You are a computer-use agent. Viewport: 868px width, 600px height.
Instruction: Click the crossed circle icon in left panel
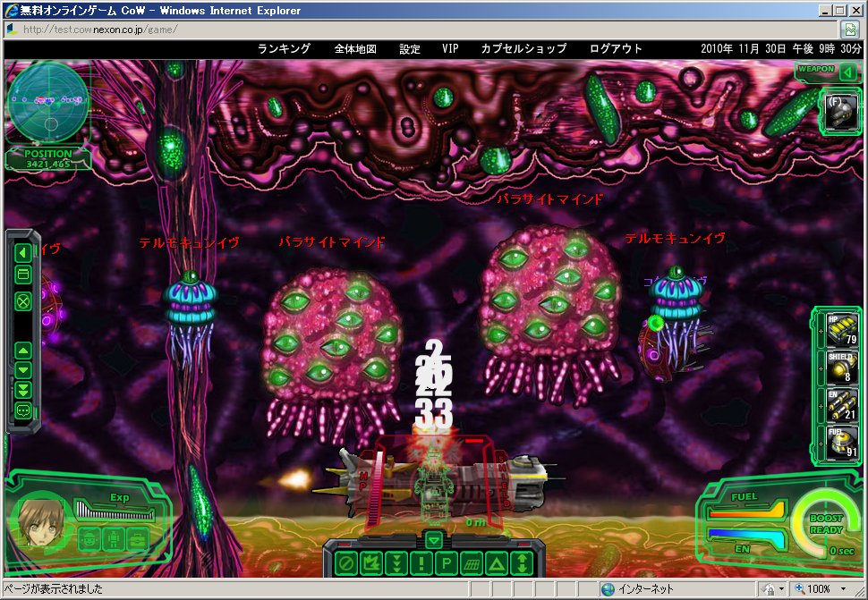coord(22,302)
